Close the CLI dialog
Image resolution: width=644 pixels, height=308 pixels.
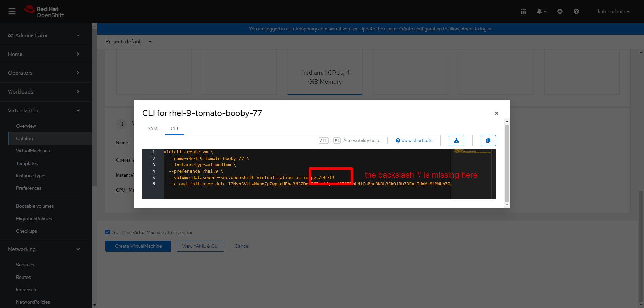[x=497, y=113]
